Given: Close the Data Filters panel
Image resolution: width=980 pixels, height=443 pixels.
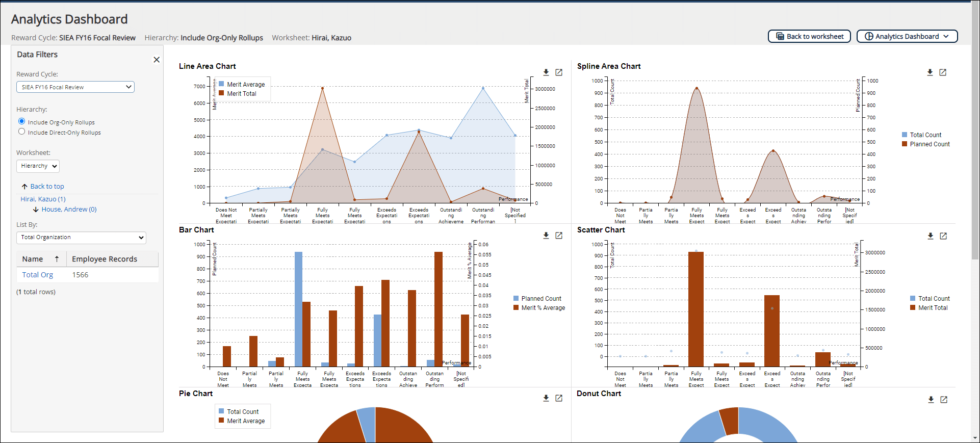Looking at the screenshot, I should (157, 60).
